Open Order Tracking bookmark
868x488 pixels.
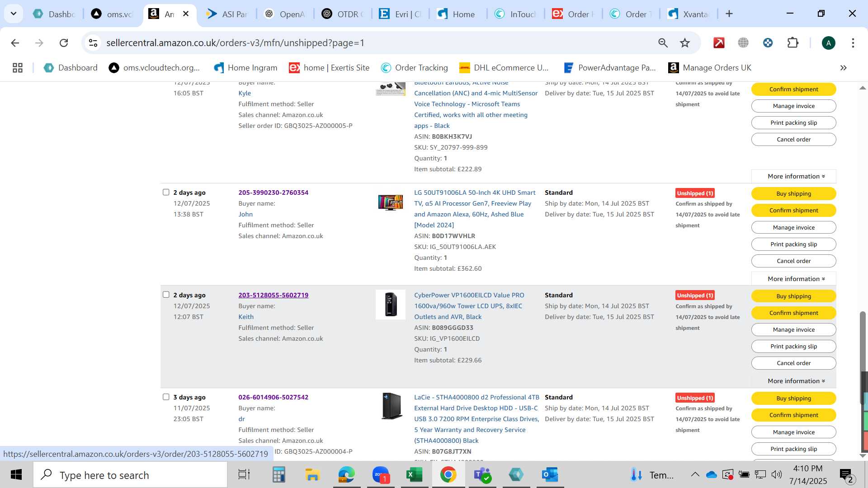pyautogui.click(x=414, y=68)
